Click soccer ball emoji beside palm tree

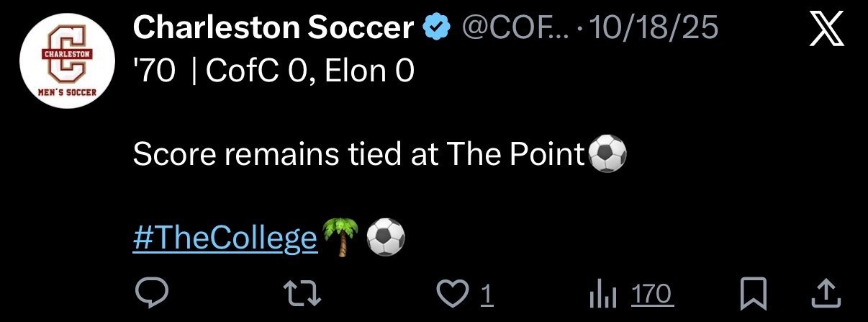[386, 238]
